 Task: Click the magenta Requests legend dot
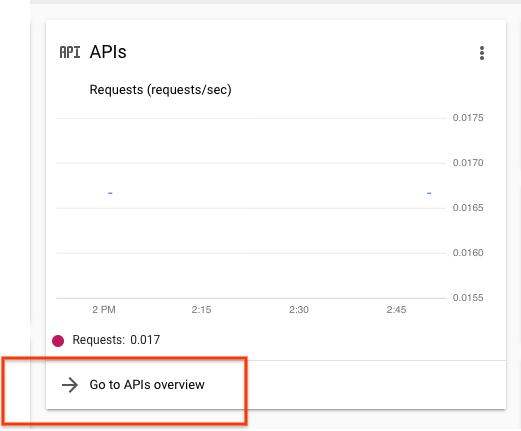[x=58, y=341]
